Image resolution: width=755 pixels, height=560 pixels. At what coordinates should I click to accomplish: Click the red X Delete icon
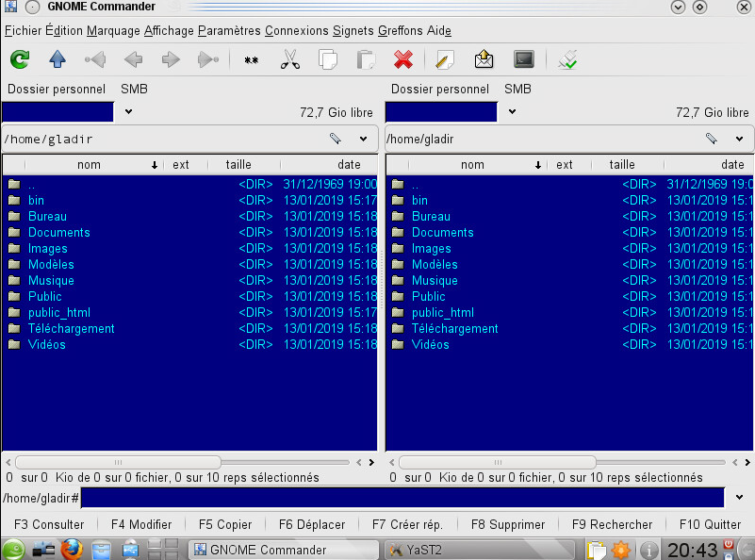click(x=403, y=59)
